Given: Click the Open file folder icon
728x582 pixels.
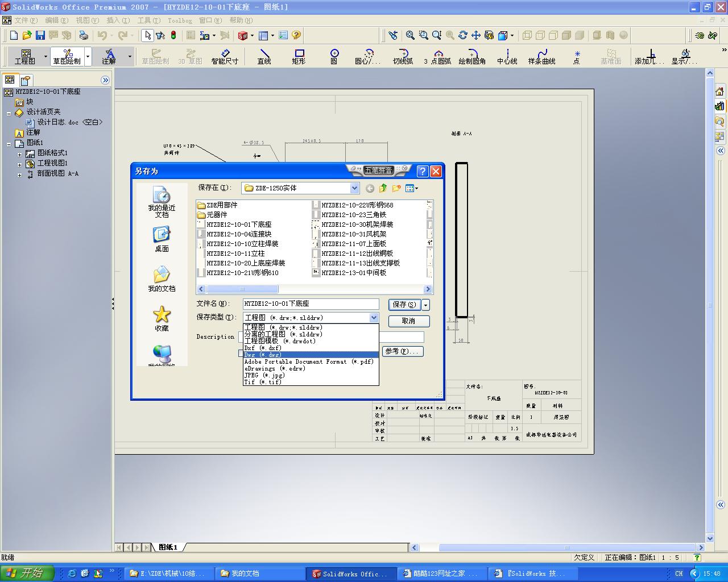Looking at the screenshot, I should click(x=27, y=35).
